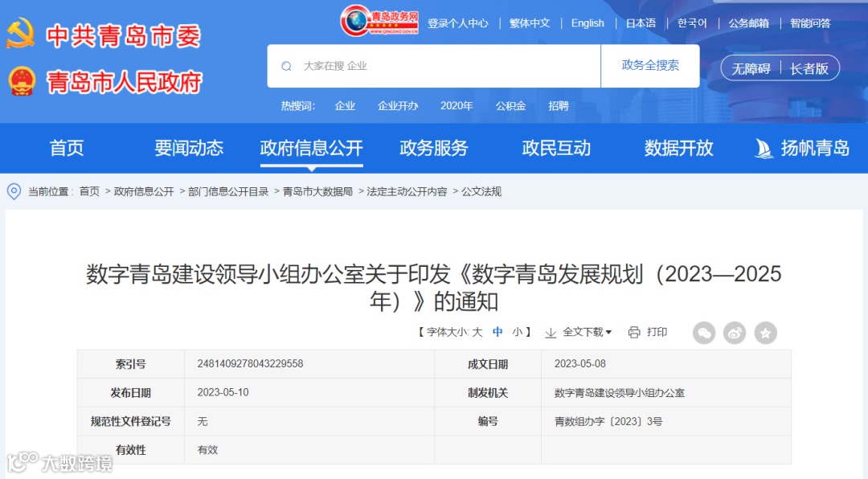
Task: Click the 政务全搜索 search button
Action: (650, 66)
